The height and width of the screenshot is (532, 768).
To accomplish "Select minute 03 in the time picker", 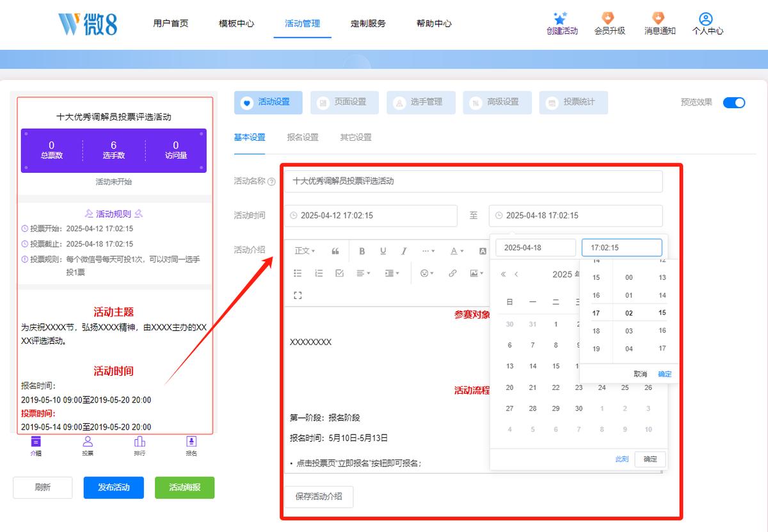I will click(629, 331).
